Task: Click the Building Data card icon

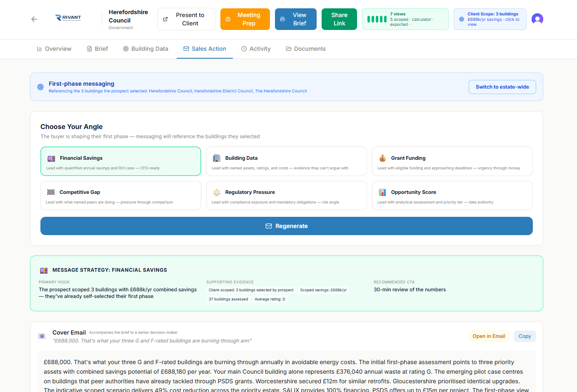Action: point(217,158)
